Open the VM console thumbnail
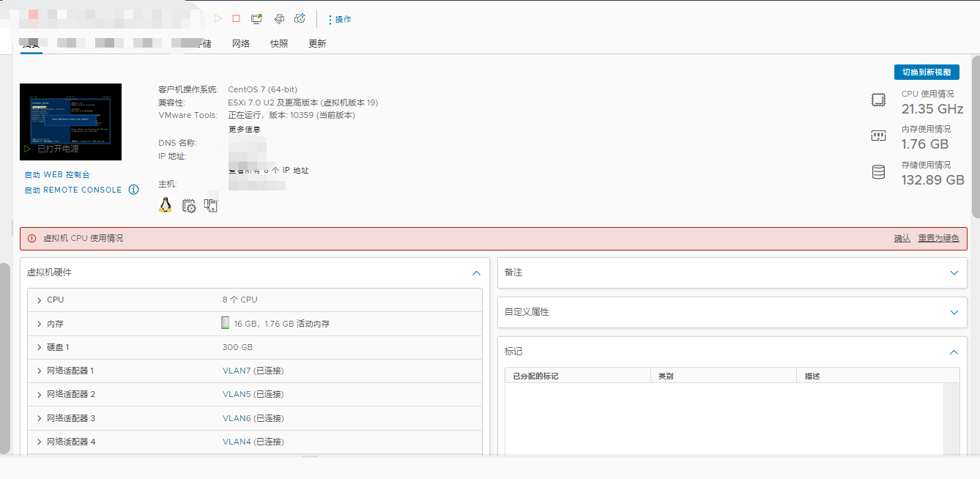The height and width of the screenshot is (479, 980). 70,122
